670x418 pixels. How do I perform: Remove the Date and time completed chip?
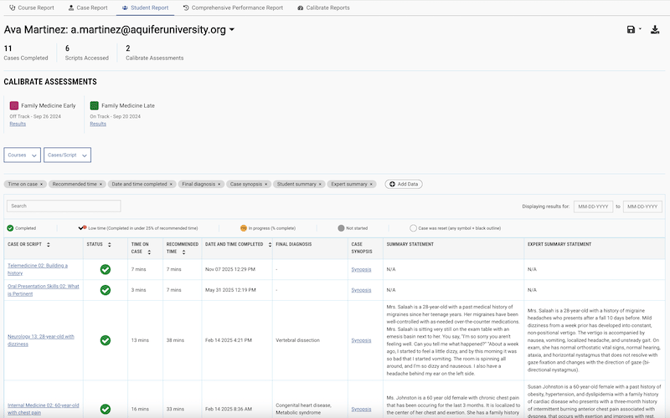(x=171, y=184)
